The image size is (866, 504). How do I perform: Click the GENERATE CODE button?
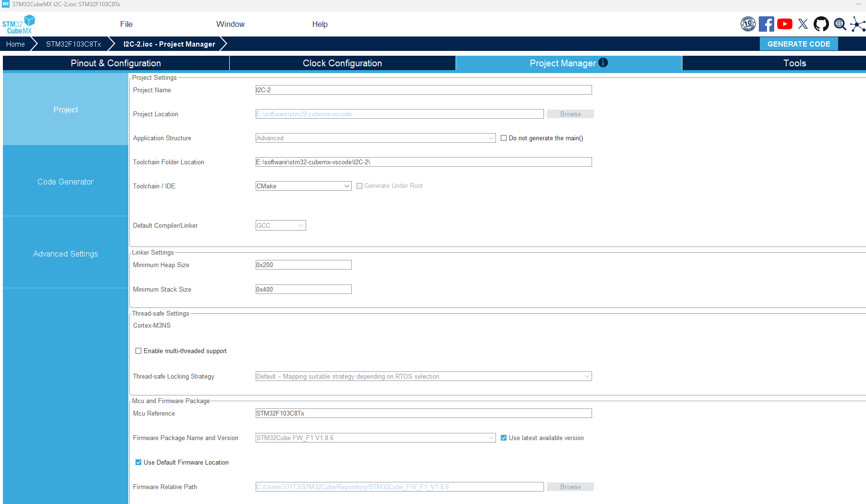tap(799, 44)
